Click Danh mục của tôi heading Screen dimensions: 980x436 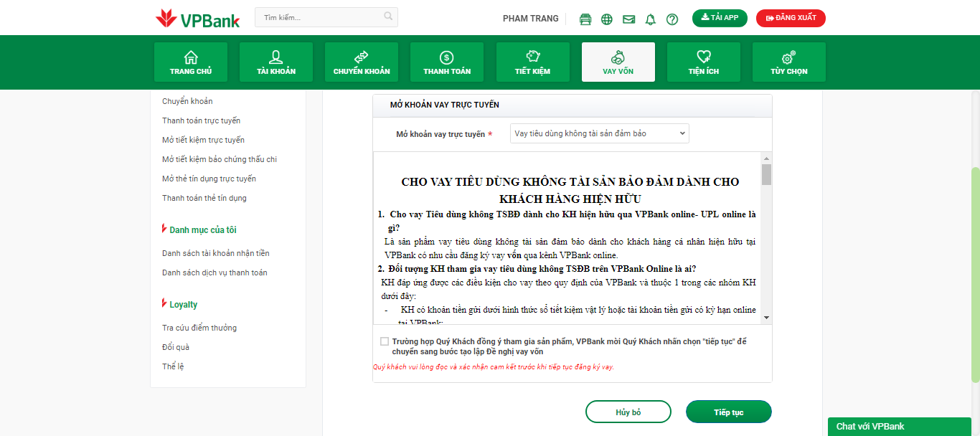coord(203,230)
